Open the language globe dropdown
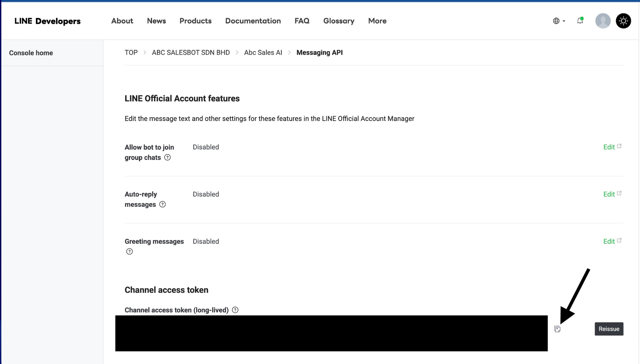This screenshot has width=640, height=364. tap(559, 21)
